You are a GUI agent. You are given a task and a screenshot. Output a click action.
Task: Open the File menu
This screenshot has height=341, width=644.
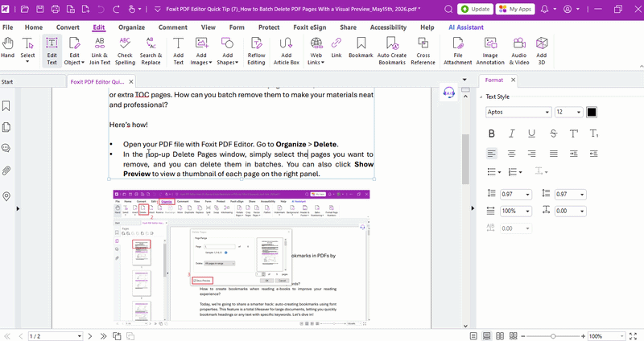(x=8, y=27)
